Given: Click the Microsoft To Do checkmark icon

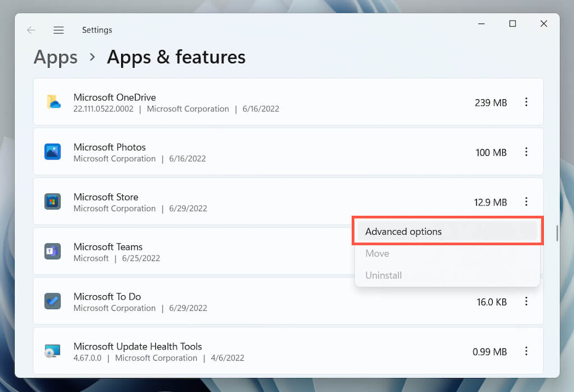Looking at the screenshot, I should [x=53, y=301].
